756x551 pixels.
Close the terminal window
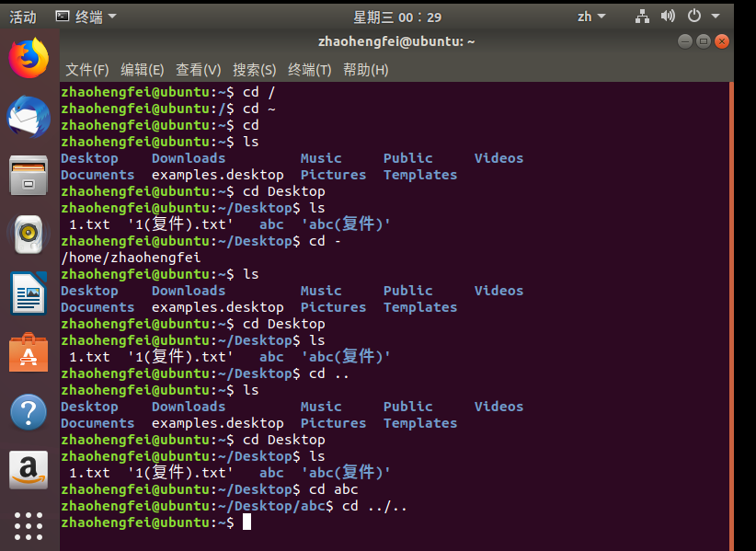(x=722, y=41)
